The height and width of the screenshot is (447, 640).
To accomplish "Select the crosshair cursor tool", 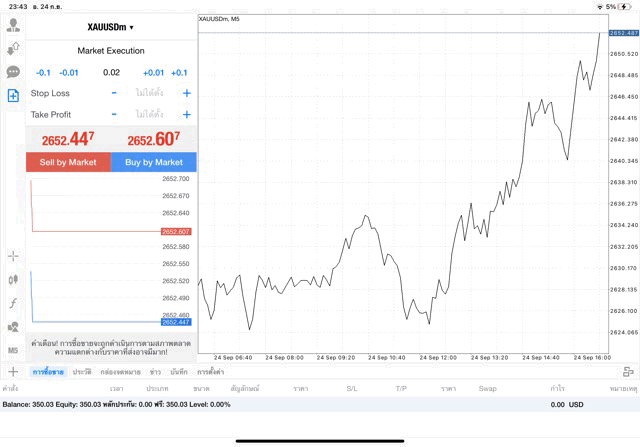I will [x=13, y=257].
